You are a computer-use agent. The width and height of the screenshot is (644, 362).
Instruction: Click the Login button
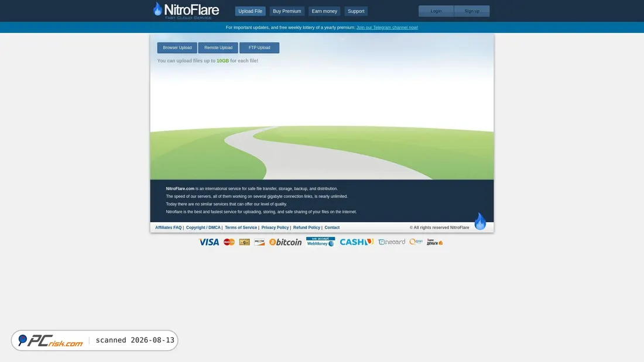pyautogui.click(x=436, y=11)
